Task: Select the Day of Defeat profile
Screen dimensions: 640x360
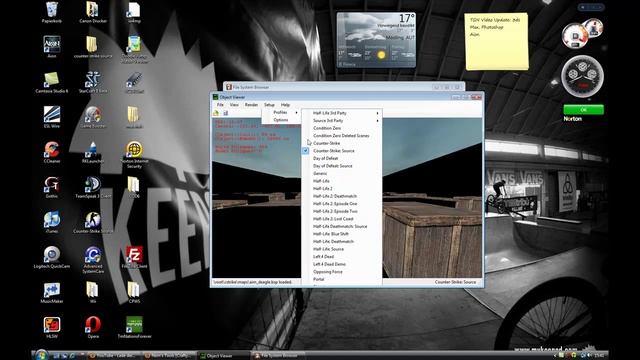Action: [342, 158]
